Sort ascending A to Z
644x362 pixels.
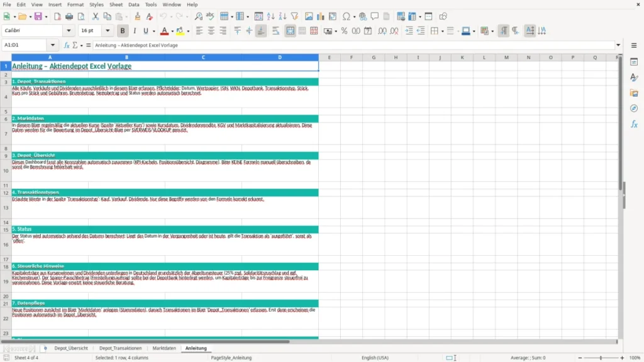(270, 16)
